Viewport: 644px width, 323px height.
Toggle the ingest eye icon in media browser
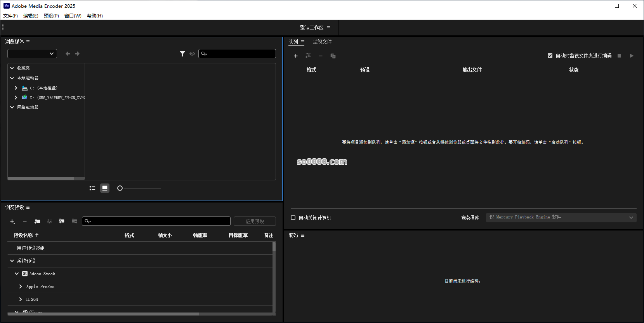point(192,54)
